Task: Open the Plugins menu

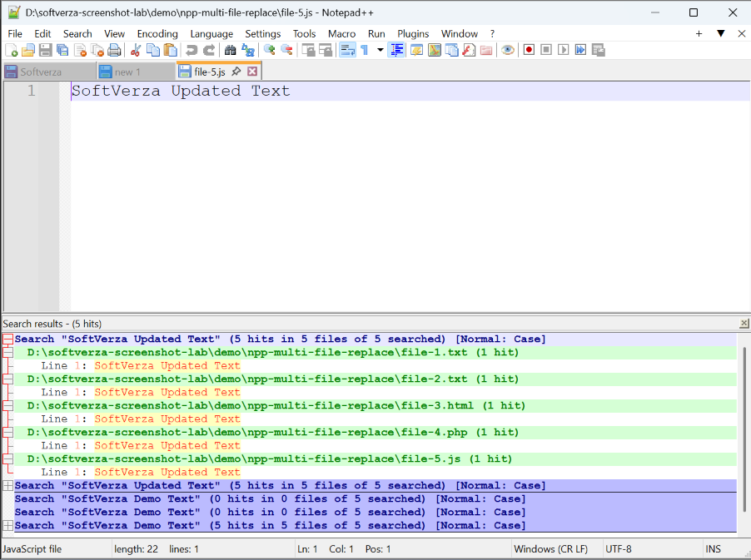Action: pos(413,34)
